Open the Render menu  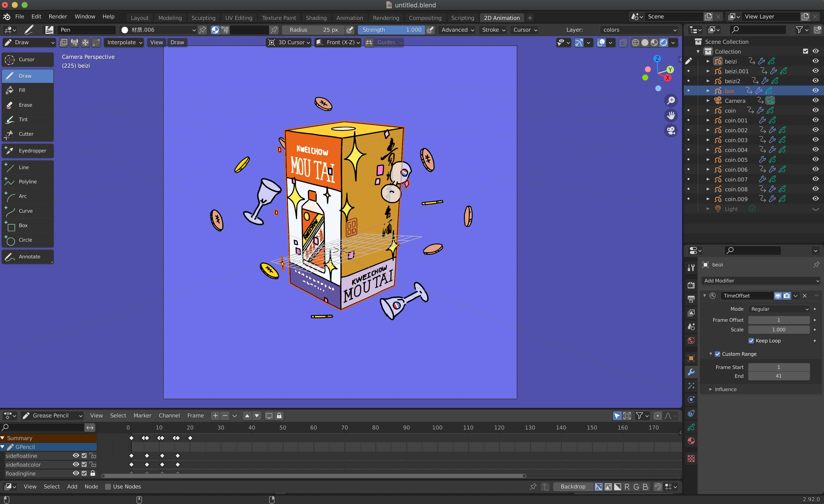click(x=58, y=16)
